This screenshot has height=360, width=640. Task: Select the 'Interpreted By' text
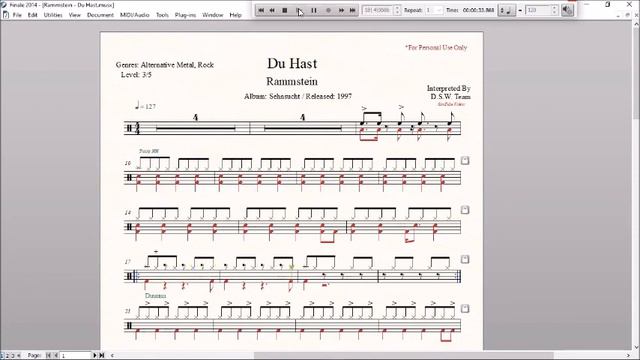pos(449,88)
